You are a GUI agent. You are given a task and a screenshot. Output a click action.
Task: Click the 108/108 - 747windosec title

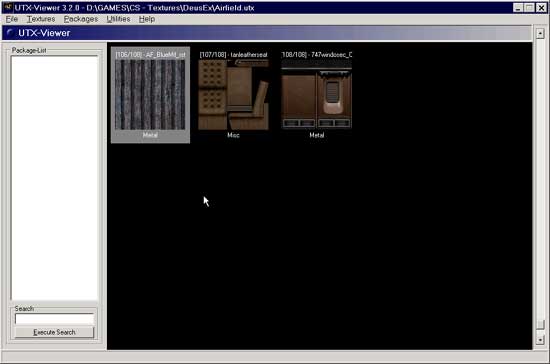317,55
